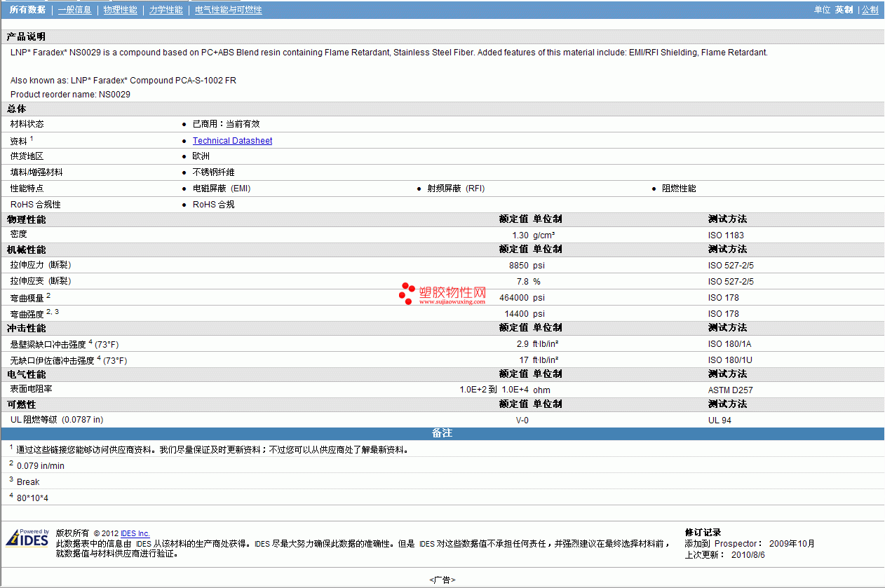The height and width of the screenshot is (588, 885).
Task: Click the 总体 section header
Action: (16, 109)
